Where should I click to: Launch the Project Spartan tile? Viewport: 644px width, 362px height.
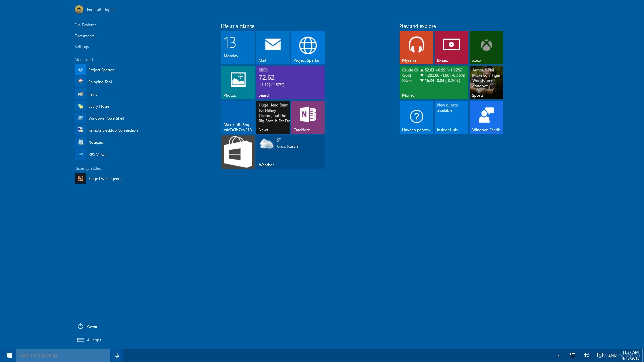point(308,48)
